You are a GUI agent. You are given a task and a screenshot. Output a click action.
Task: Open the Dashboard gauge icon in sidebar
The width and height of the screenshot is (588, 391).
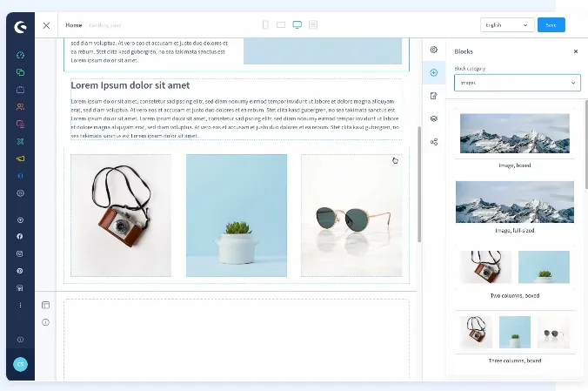tap(20, 55)
